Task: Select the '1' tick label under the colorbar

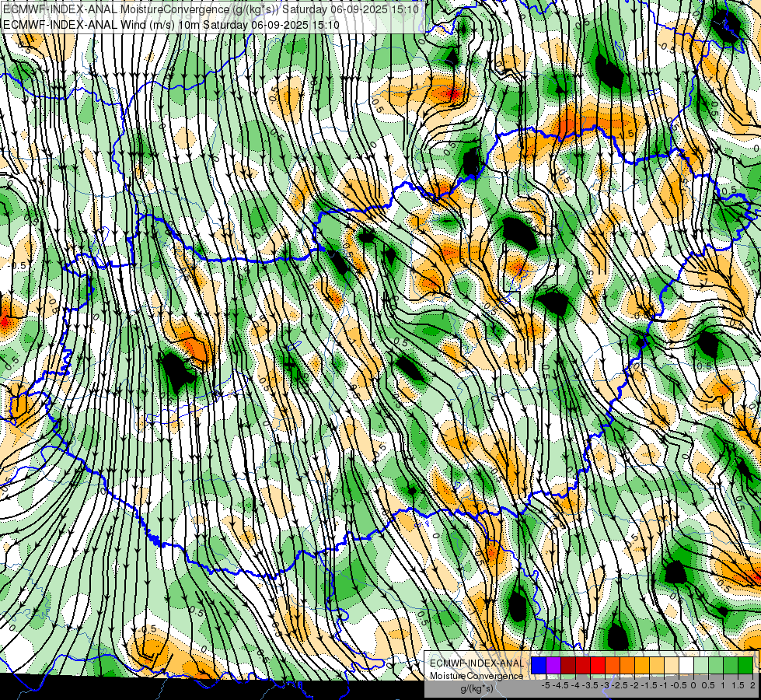Action: (723, 685)
